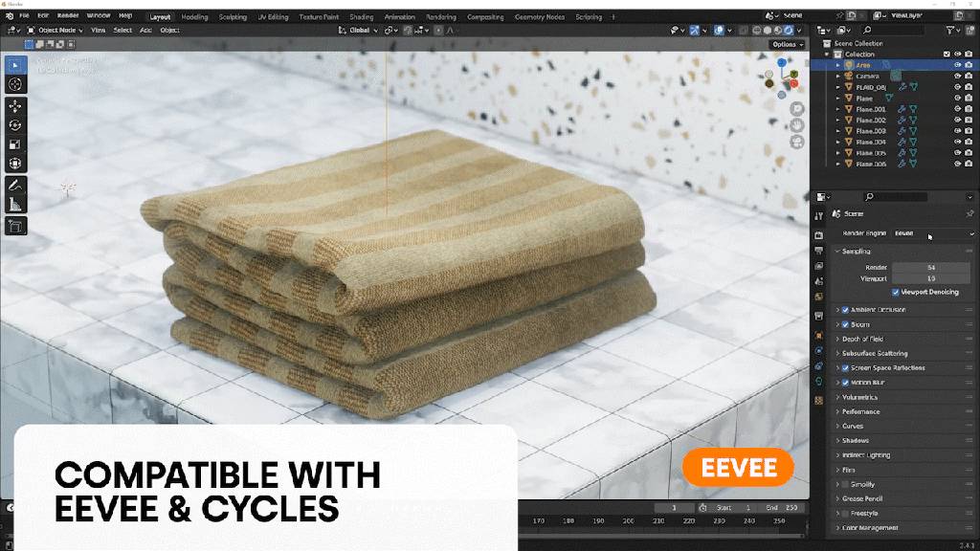Switch to the Shading workspace tab
Screen dimensions: 980x551
click(361, 17)
